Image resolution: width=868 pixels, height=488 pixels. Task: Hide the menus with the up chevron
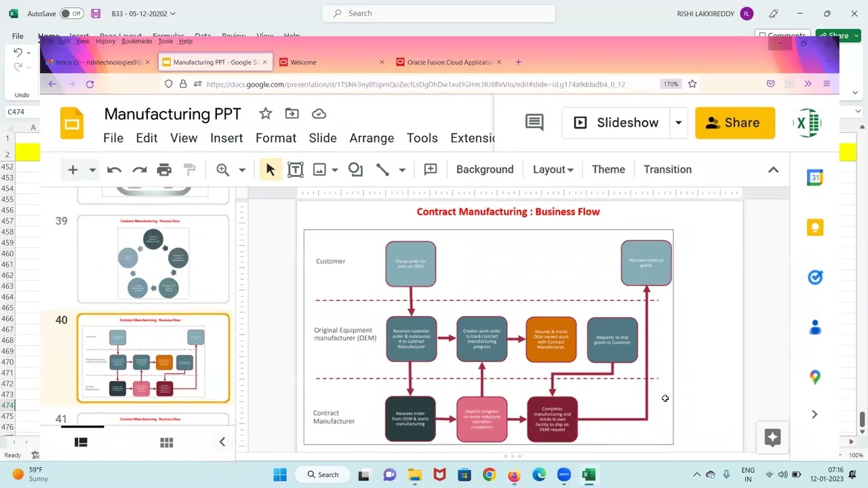773,169
